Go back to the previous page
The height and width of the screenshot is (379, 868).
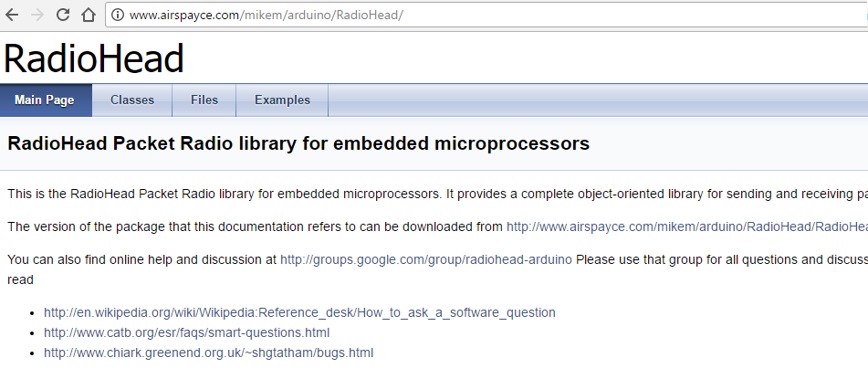(x=13, y=16)
